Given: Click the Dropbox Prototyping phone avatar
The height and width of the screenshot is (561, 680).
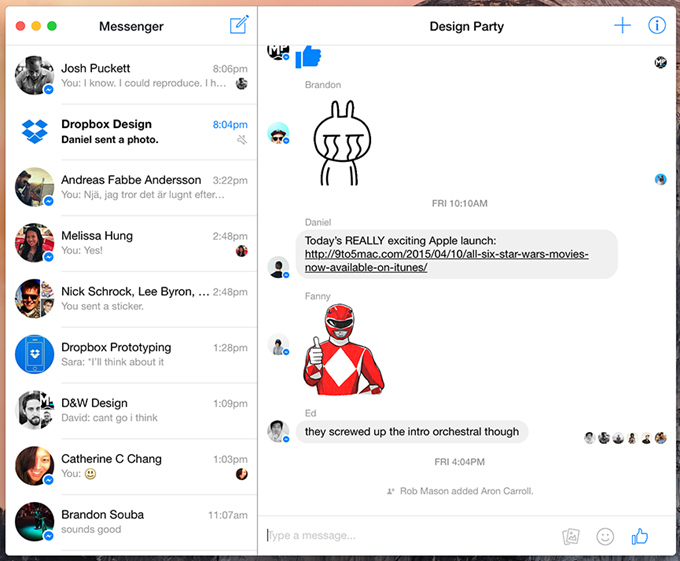Looking at the screenshot, I should coord(34,354).
